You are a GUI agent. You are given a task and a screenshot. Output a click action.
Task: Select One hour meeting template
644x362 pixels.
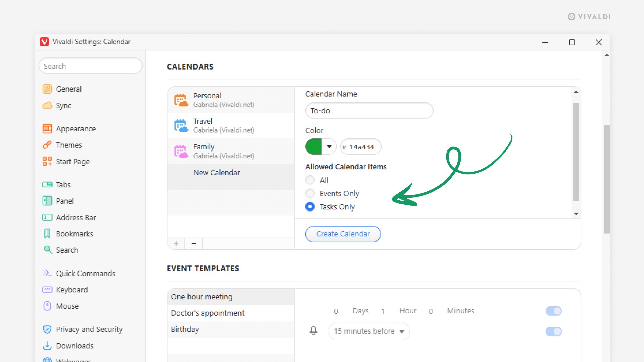point(231,297)
